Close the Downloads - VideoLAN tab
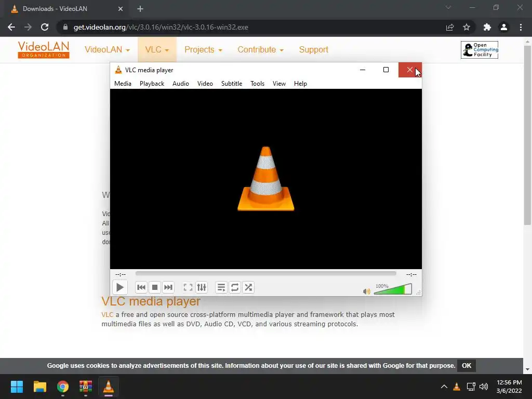This screenshot has width=532, height=399. tap(121, 9)
